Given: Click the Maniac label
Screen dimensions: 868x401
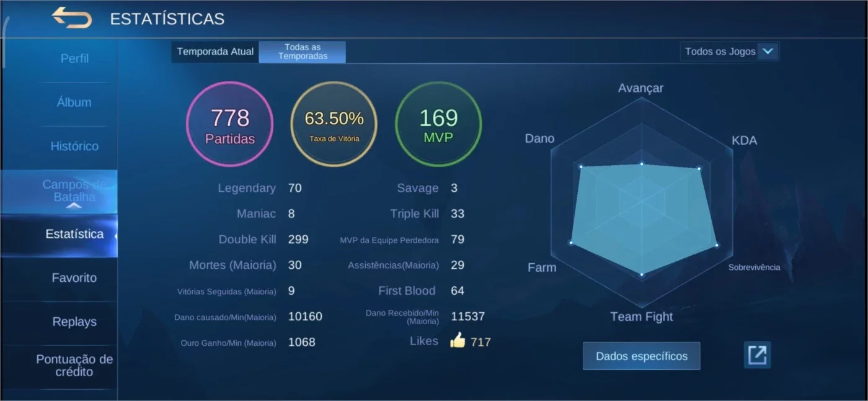Looking at the screenshot, I should pyautogui.click(x=256, y=214).
